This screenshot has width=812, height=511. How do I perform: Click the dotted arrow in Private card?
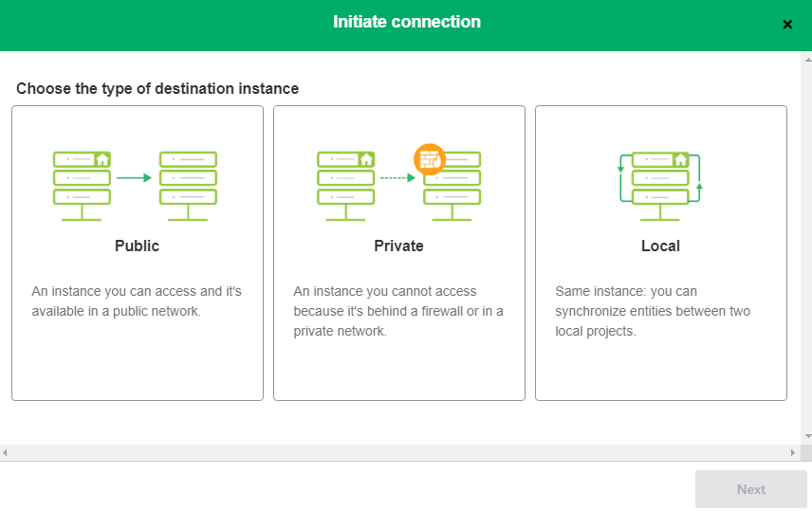pyautogui.click(x=397, y=177)
